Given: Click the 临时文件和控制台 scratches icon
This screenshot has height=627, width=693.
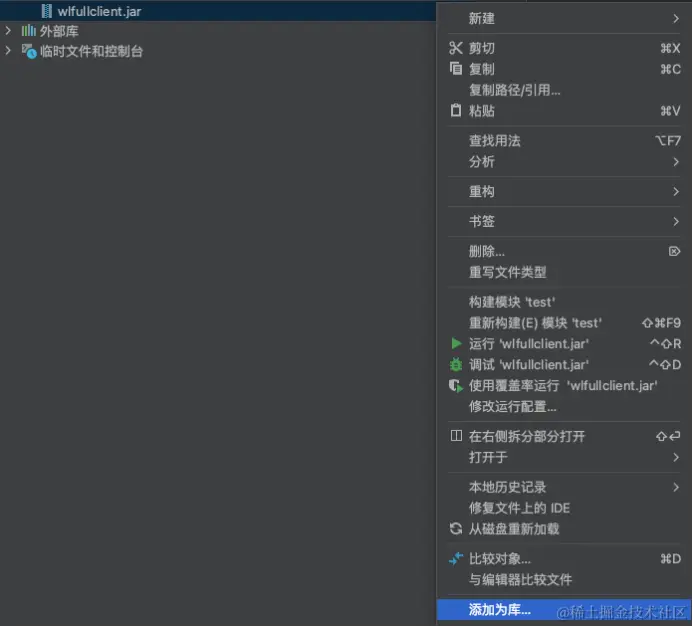Looking at the screenshot, I should pyautogui.click(x=29, y=51).
